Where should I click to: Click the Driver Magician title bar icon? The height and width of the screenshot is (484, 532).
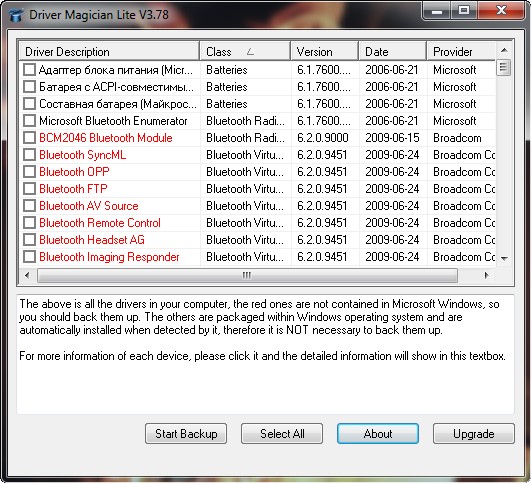[x=16, y=15]
